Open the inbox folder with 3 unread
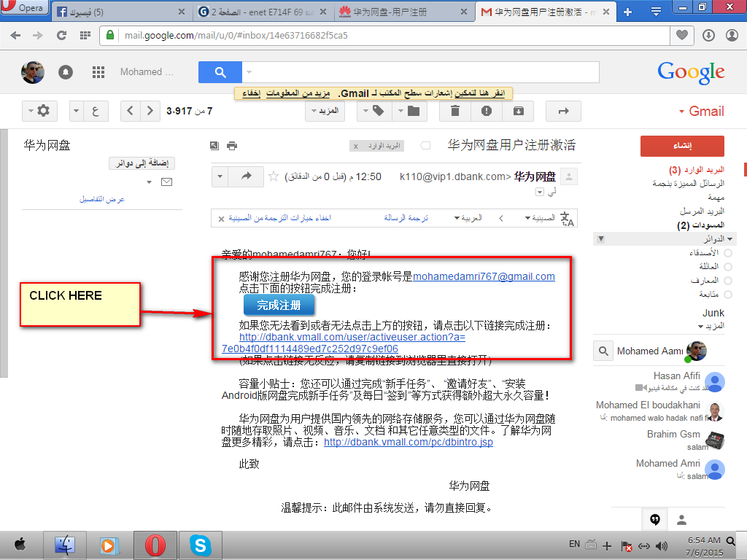Image resolution: width=747 pixels, height=560 pixels. 697,169
